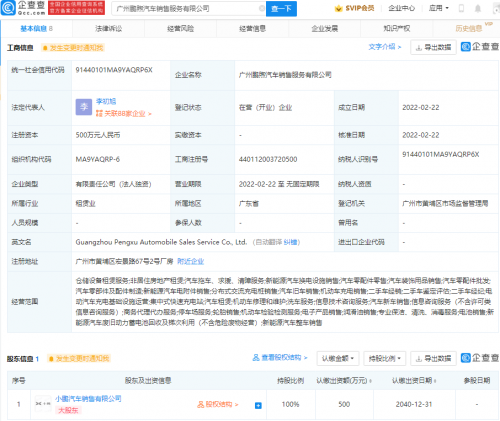Screen dimensions: 500x421
Task: Switch to the 基本信息 tab
Action: click(x=36, y=29)
